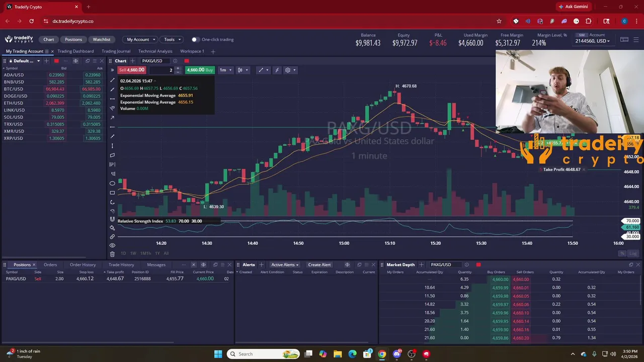Add a new workspace tab
This screenshot has width=644, height=362.
(x=213, y=51)
